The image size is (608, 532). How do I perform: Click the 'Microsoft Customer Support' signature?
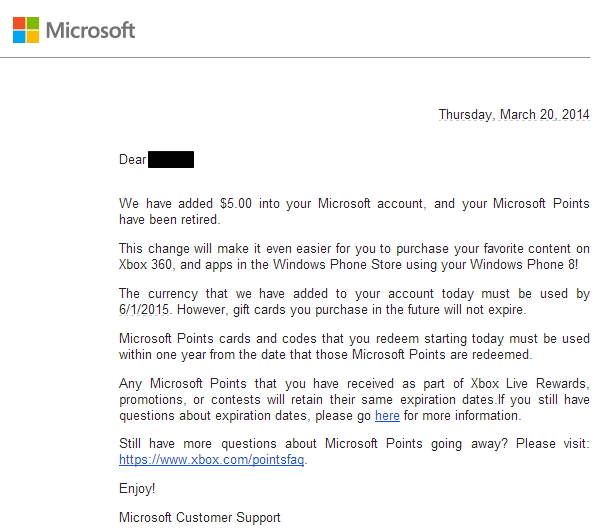pyautogui.click(x=200, y=518)
